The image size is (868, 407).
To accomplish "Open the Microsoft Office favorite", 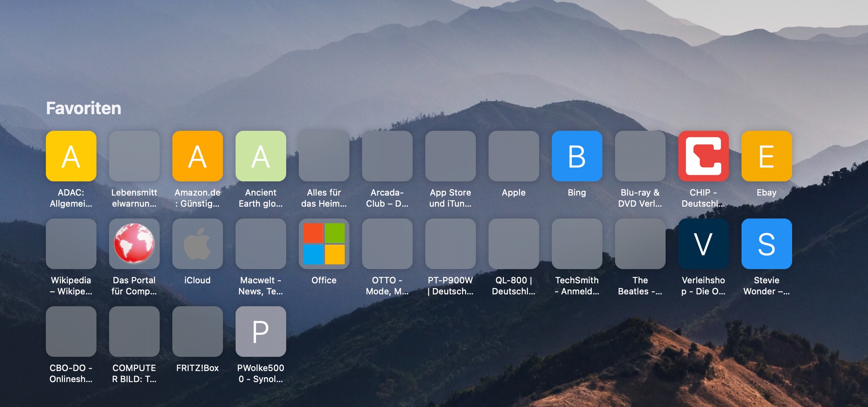I will (x=324, y=244).
